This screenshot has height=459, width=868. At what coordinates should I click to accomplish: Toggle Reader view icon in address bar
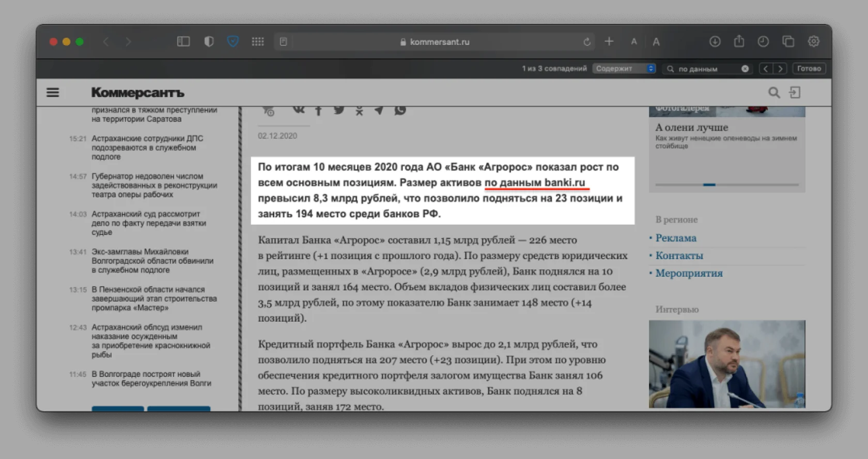click(283, 42)
